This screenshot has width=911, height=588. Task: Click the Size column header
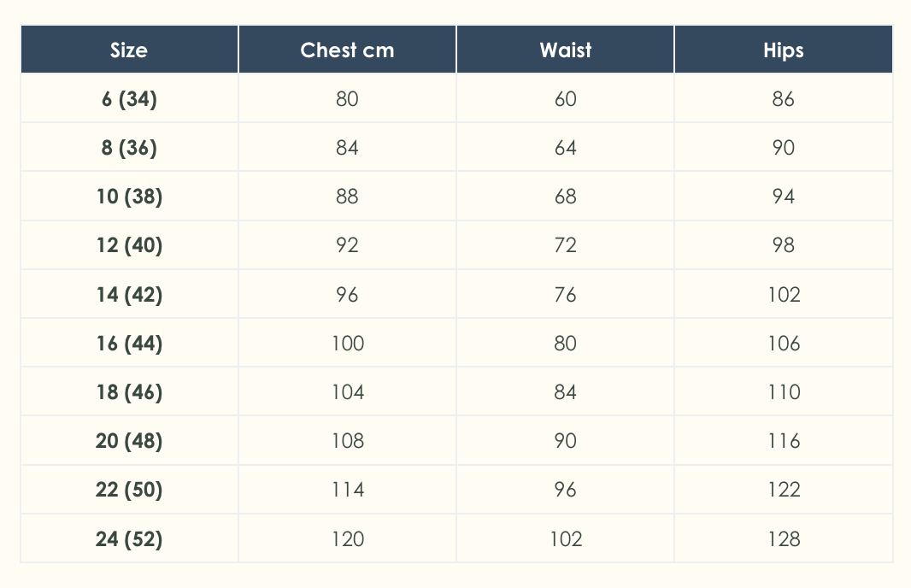(x=129, y=50)
